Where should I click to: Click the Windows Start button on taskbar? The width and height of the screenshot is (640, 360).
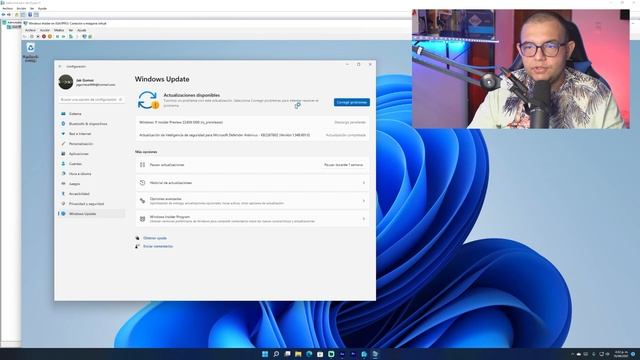tap(265, 354)
